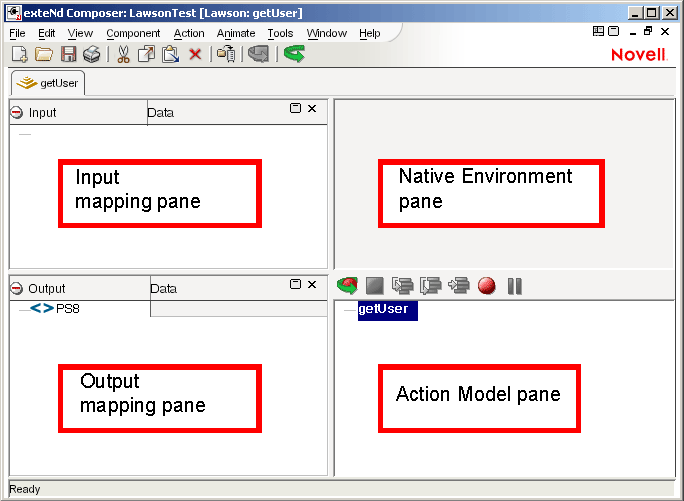Click the exteNd Composer title bar icon

pos(14,13)
